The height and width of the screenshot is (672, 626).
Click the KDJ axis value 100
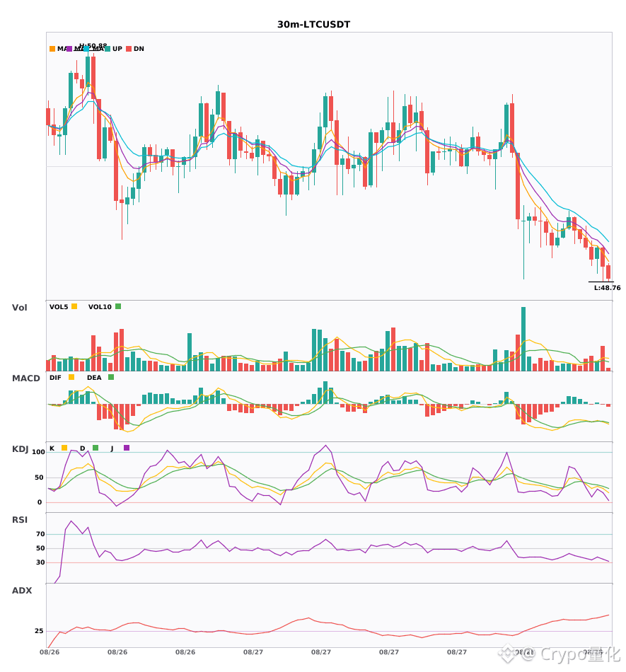click(38, 452)
